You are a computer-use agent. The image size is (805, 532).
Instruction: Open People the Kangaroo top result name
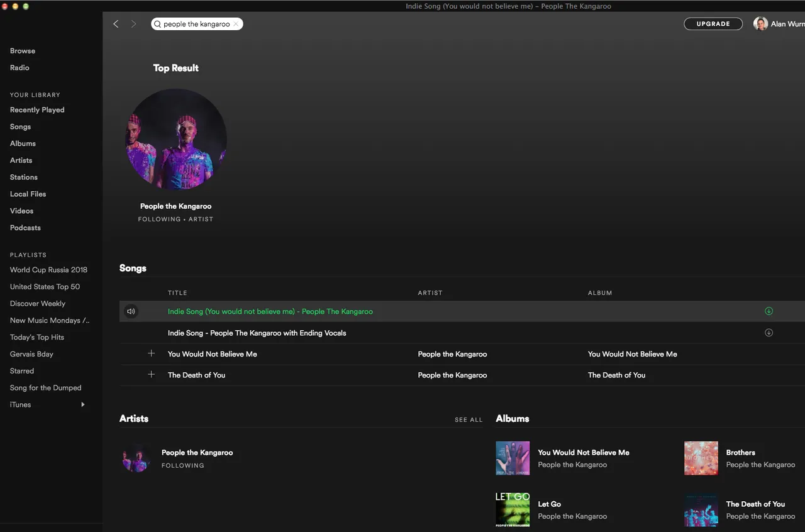(176, 206)
